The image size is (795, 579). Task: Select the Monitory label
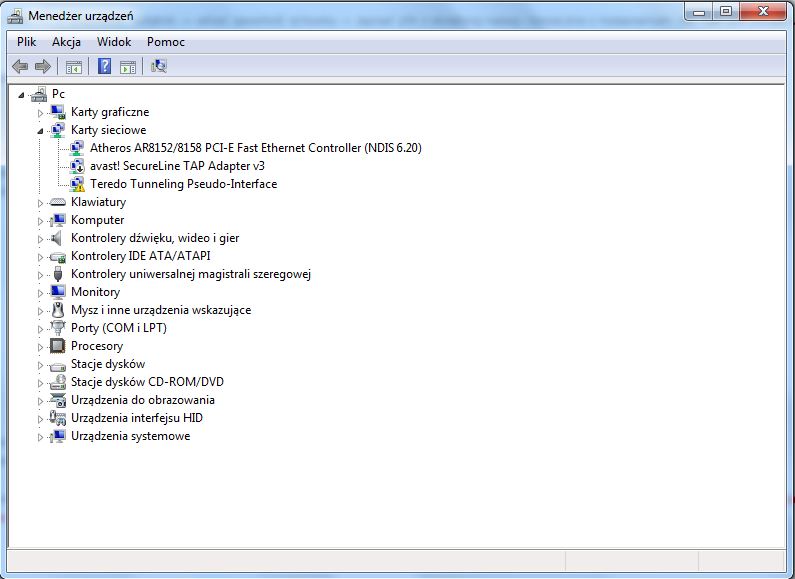click(x=95, y=292)
